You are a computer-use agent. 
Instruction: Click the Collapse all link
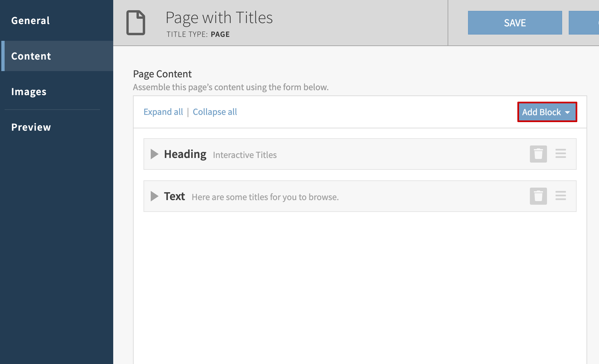(215, 112)
